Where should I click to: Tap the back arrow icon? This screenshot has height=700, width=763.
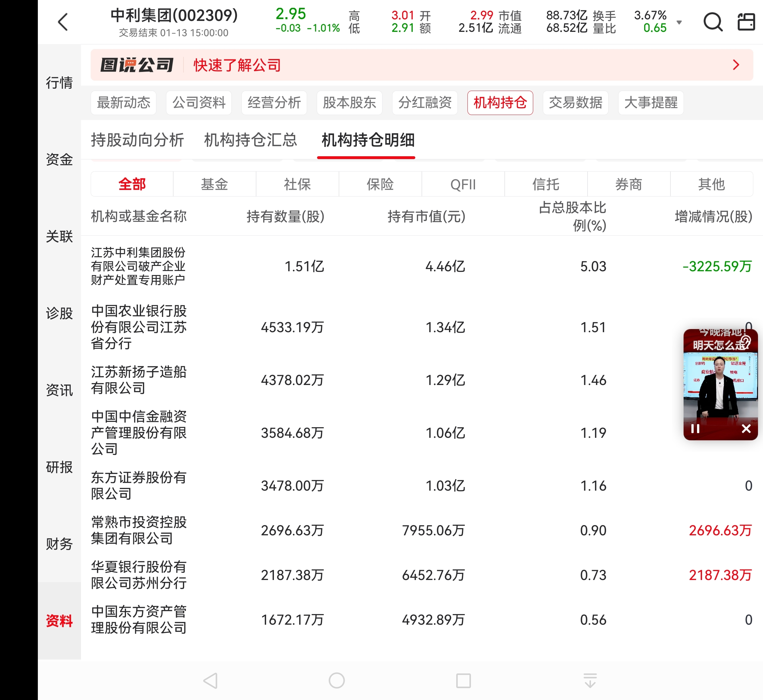63,22
